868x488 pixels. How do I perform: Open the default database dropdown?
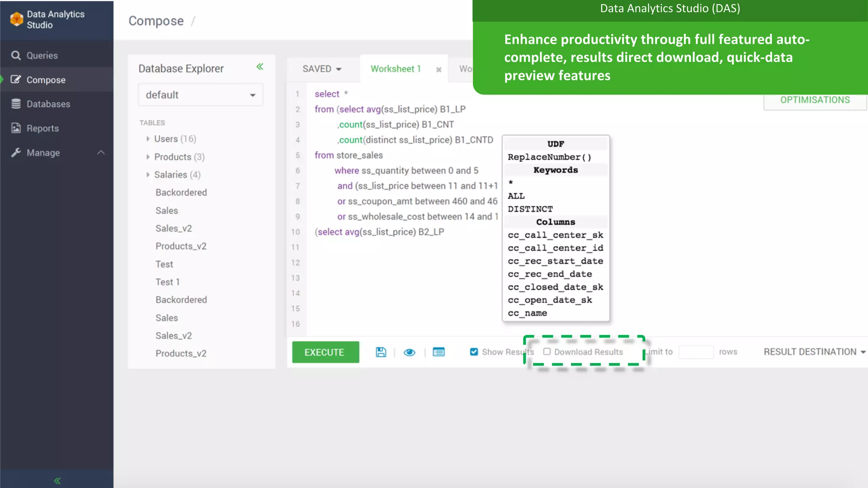coord(200,95)
